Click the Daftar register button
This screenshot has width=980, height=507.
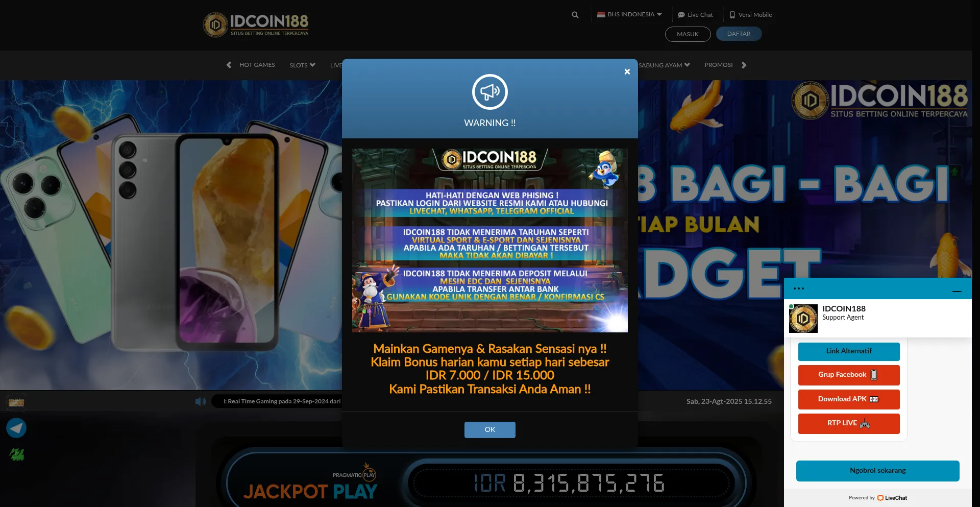[x=739, y=34]
